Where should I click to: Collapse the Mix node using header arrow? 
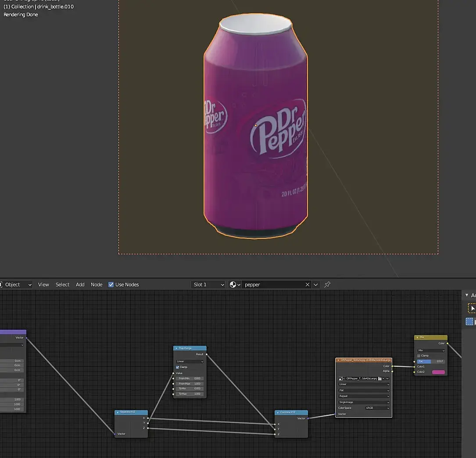click(x=417, y=337)
